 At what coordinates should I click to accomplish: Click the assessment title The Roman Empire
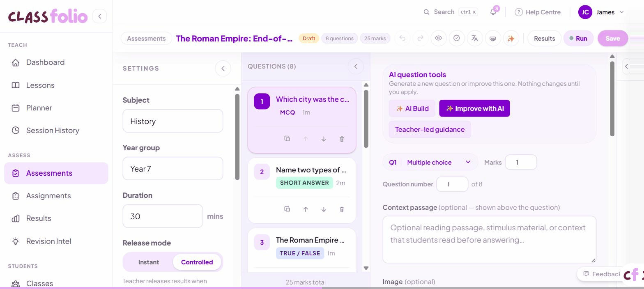tap(234, 38)
